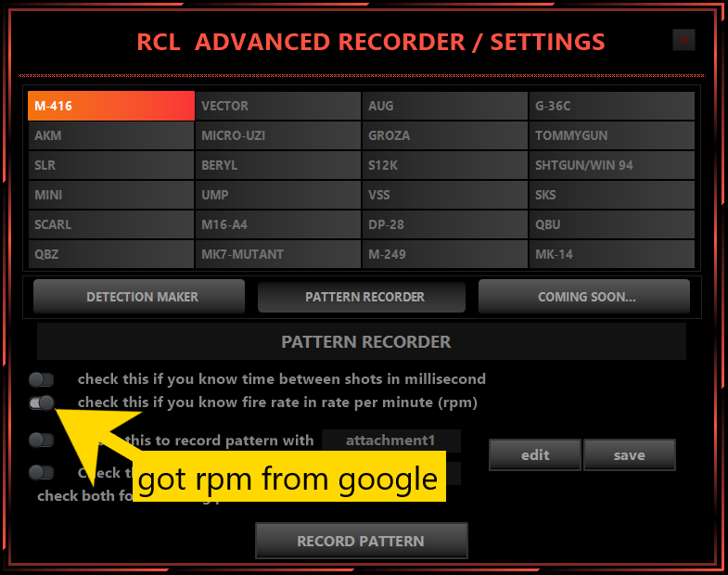Open the Detection Maker tab
Screen dimensions: 728x575
[139, 297]
